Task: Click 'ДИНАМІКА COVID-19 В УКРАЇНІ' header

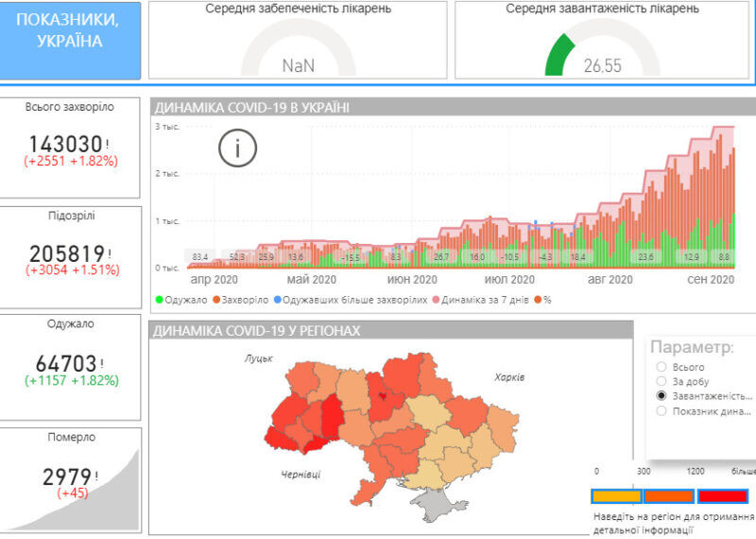Action: click(x=251, y=108)
